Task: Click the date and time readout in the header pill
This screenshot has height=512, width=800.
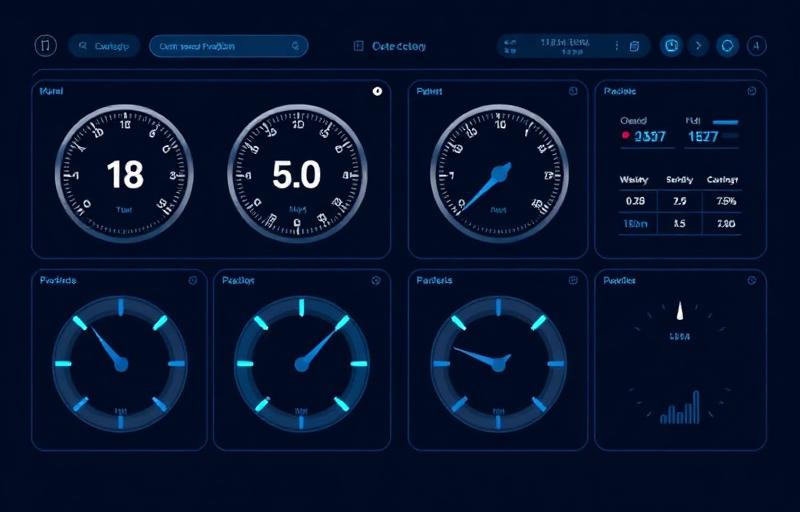Action: click(565, 46)
